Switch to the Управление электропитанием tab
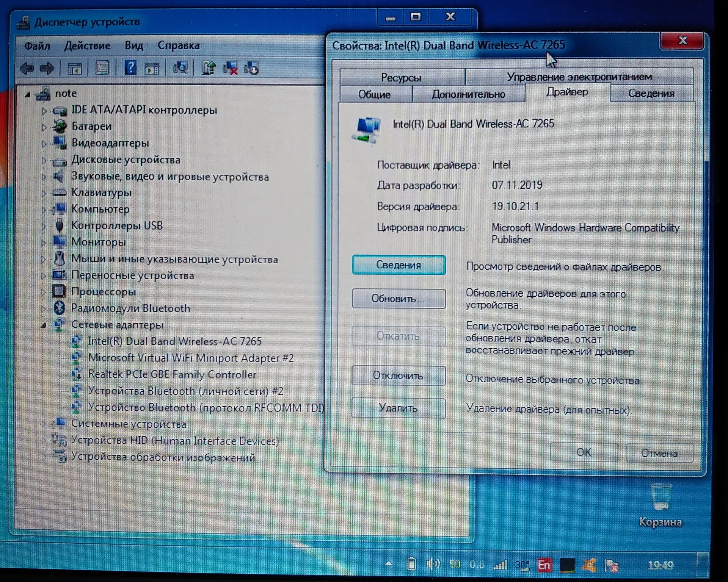This screenshot has width=728, height=582. coord(579,77)
